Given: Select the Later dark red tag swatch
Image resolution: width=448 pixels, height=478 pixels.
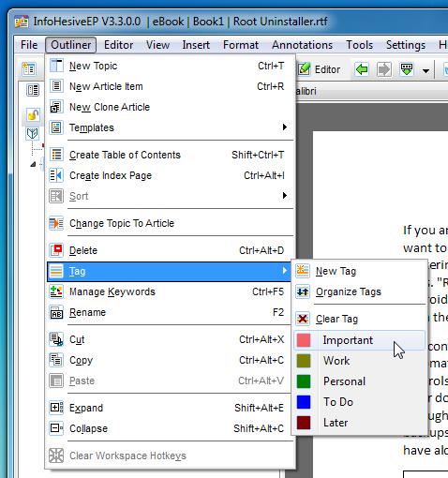Looking at the screenshot, I should (x=304, y=423).
